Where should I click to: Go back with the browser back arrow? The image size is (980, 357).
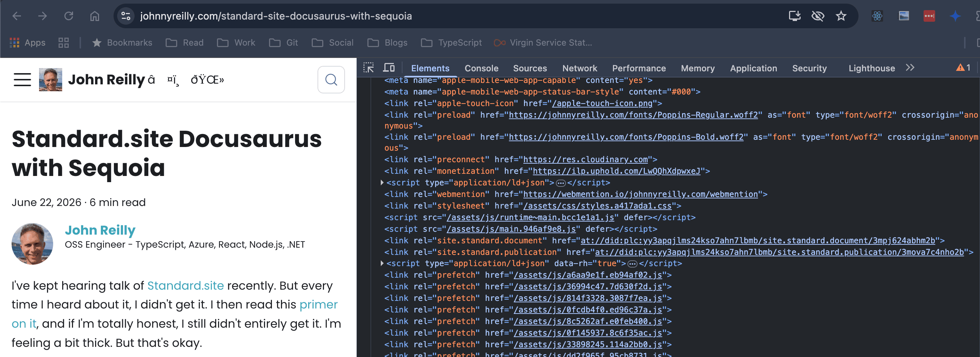pyautogui.click(x=17, y=16)
